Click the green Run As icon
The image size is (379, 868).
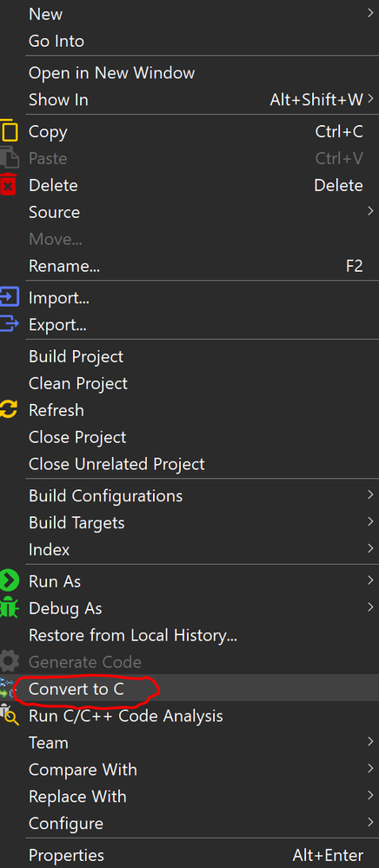click(x=10, y=580)
